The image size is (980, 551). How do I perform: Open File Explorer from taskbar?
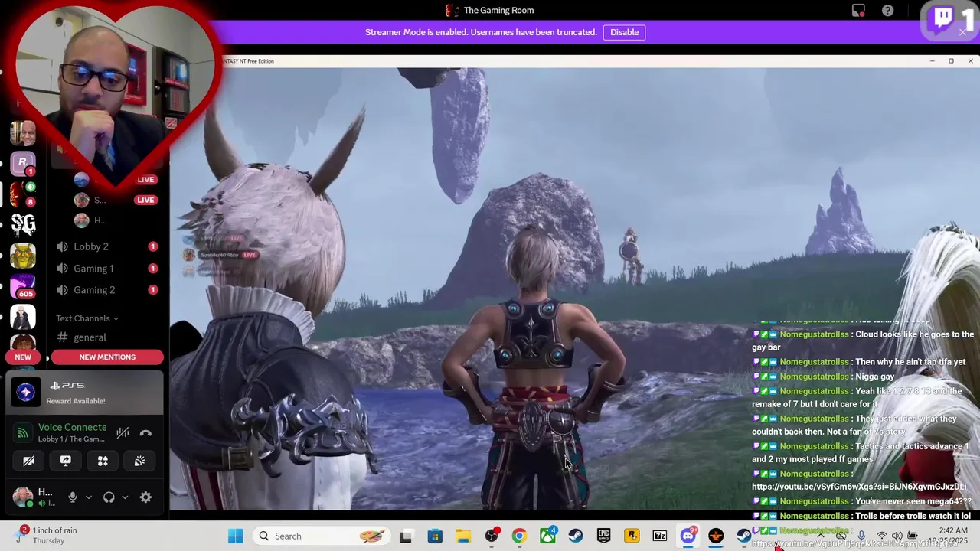pos(463,536)
